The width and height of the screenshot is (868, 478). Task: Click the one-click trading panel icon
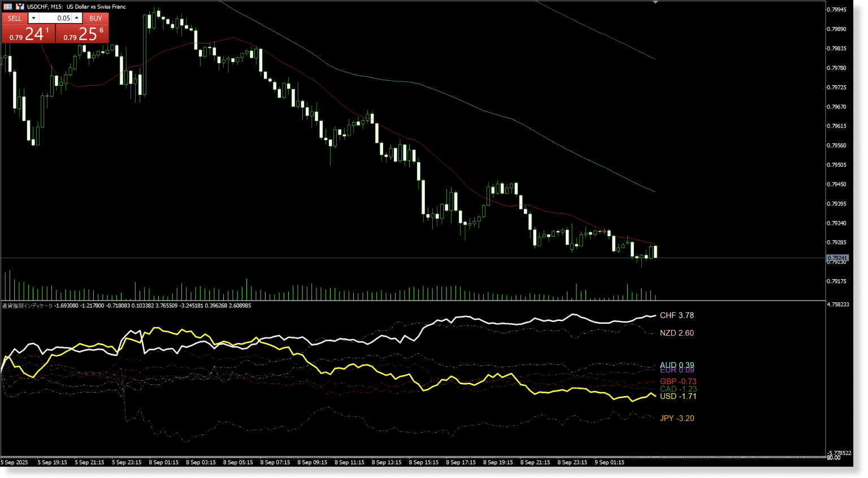point(20,6)
